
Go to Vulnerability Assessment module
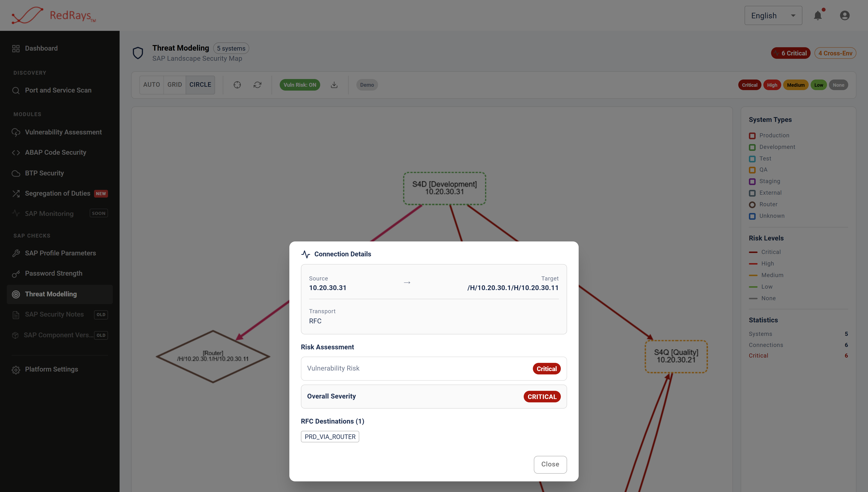pos(60,132)
